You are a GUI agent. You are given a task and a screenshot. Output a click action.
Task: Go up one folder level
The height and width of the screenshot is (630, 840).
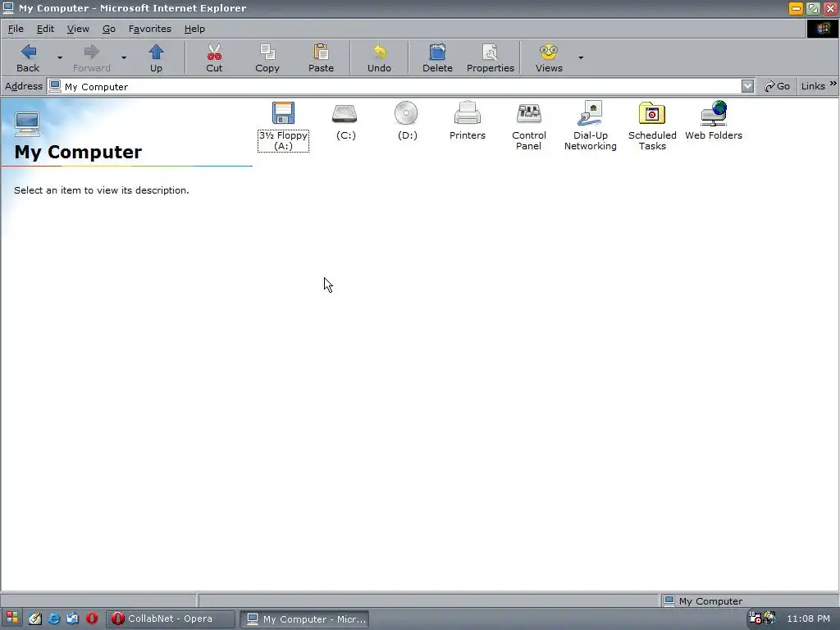pyautogui.click(x=156, y=57)
